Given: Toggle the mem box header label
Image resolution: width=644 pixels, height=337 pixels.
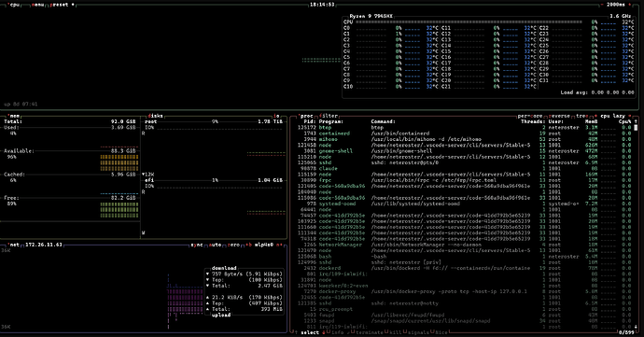Looking at the screenshot, I should pos(14,116).
